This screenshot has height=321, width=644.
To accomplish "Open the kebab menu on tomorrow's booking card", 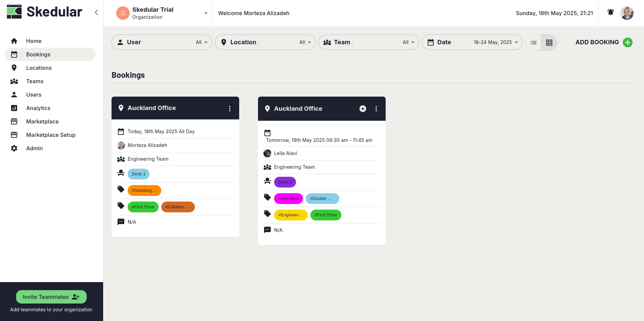I will pyautogui.click(x=376, y=109).
